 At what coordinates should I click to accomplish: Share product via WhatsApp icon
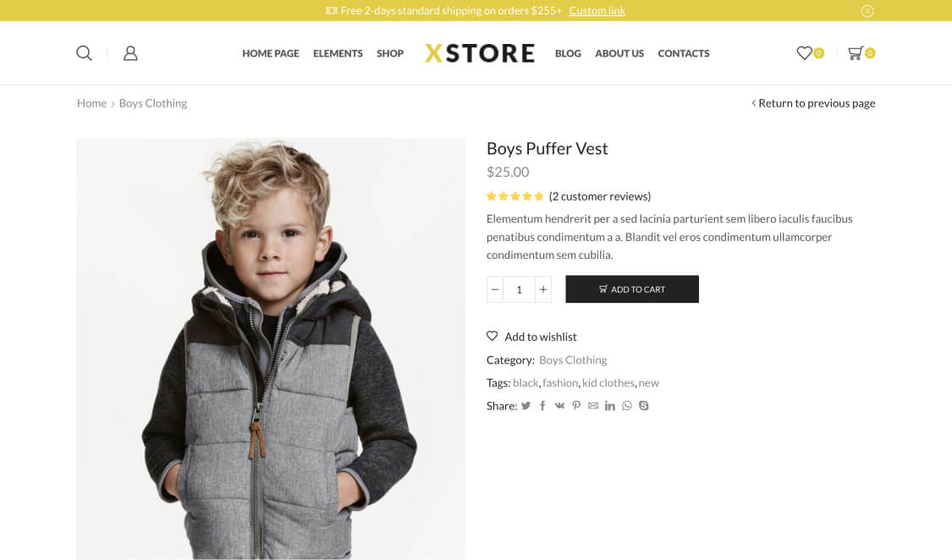[627, 406]
